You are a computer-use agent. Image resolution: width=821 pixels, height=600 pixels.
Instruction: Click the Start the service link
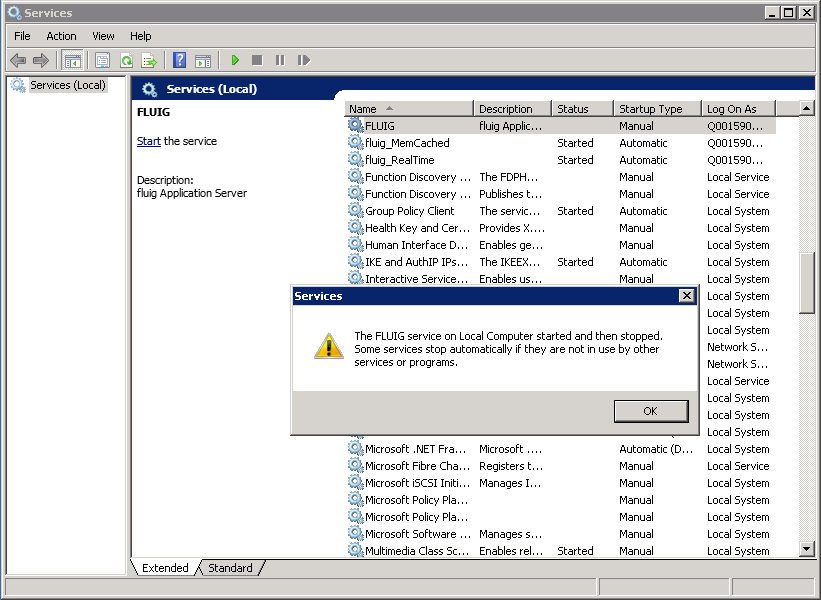(148, 141)
